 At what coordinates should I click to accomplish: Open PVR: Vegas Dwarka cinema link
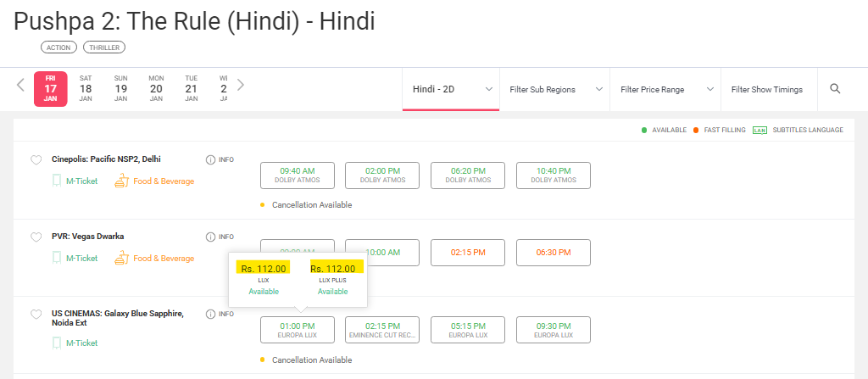coord(88,237)
